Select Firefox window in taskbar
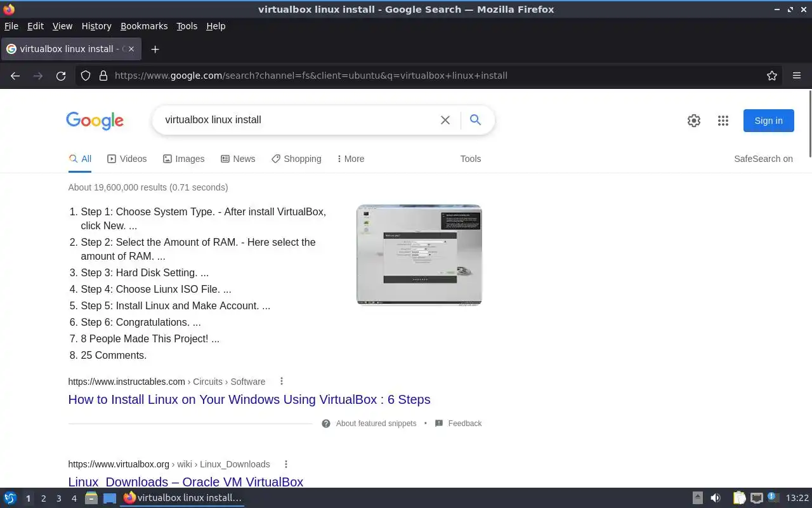812x508 pixels. [183, 498]
